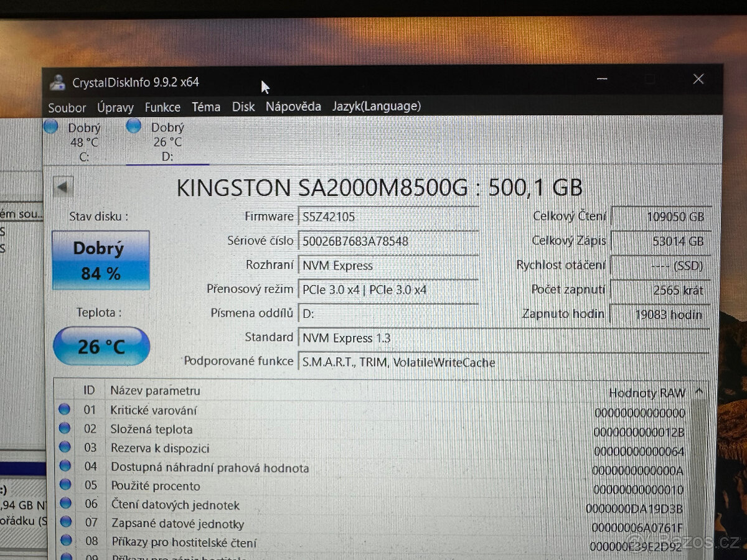Select row 05 Použité procento
The image size is (747, 560).
[x=372, y=487]
